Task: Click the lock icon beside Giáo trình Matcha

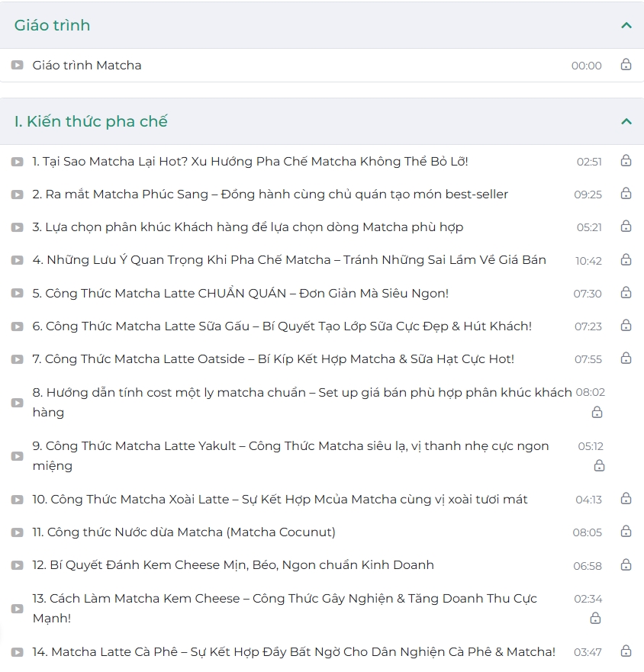Action: coord(626,66)
